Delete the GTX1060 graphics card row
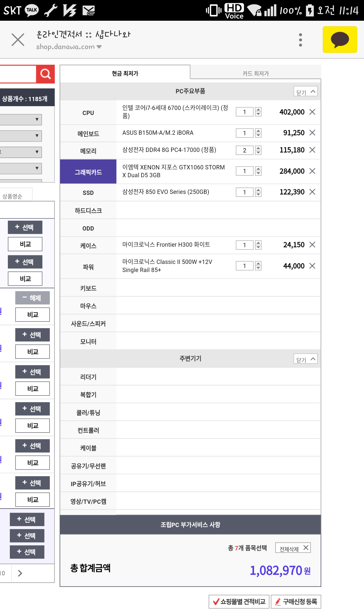Screen dimensions: 364x611 (312, 171)
